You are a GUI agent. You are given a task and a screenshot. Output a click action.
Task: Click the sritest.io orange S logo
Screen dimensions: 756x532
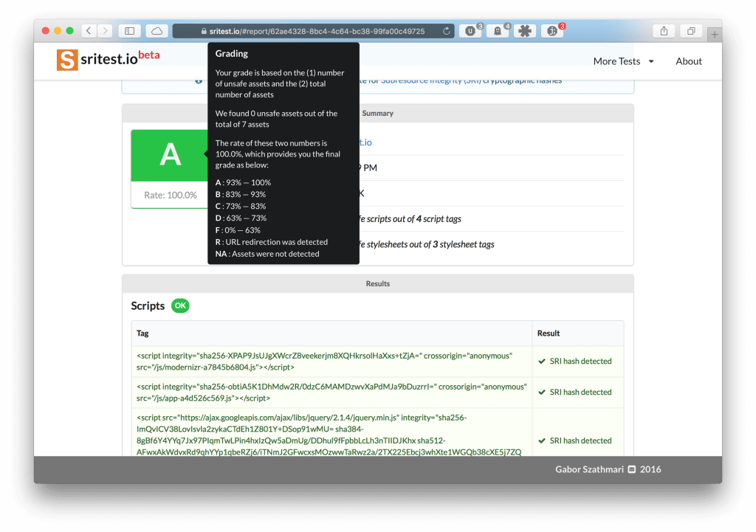[67, 61]
